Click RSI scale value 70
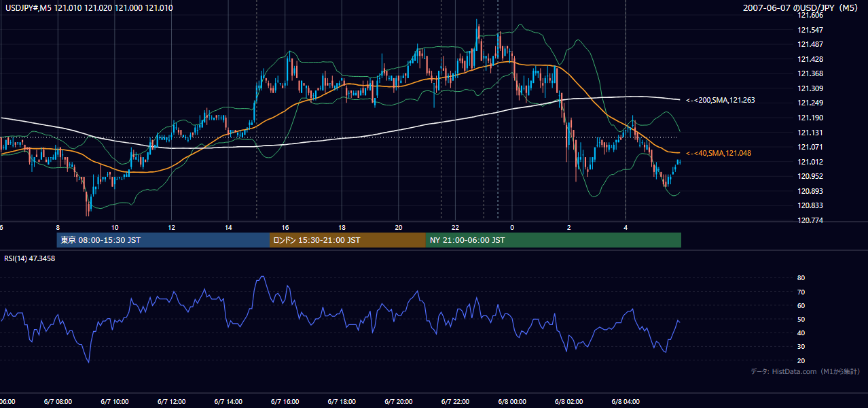 click(801, 292)
